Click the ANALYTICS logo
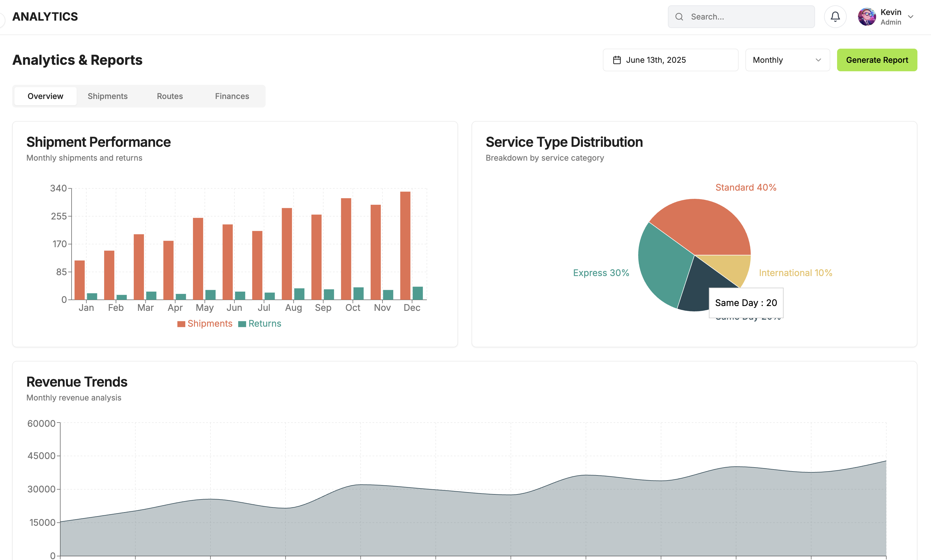Image resolution: width=931 pixels, height=560 pixels. [x=45, y=16]
